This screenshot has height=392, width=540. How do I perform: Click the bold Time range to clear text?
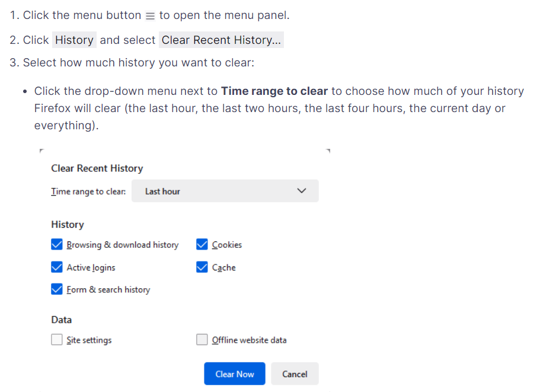point(274,91)
